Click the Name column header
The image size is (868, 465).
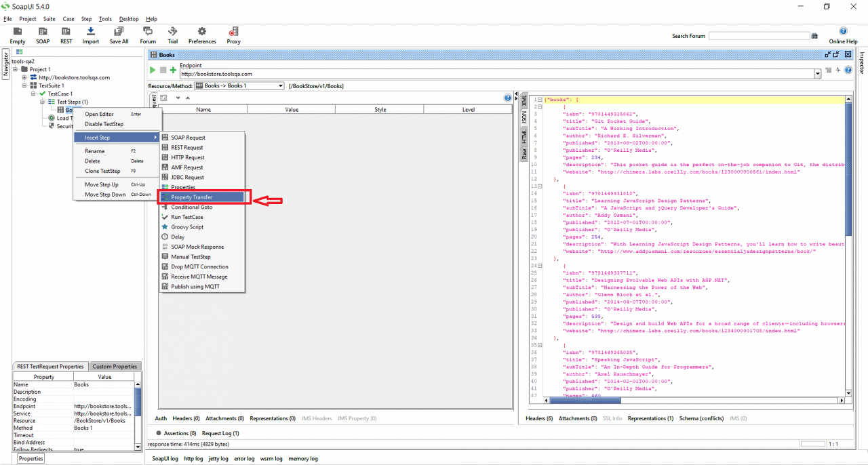click(203, 109)
